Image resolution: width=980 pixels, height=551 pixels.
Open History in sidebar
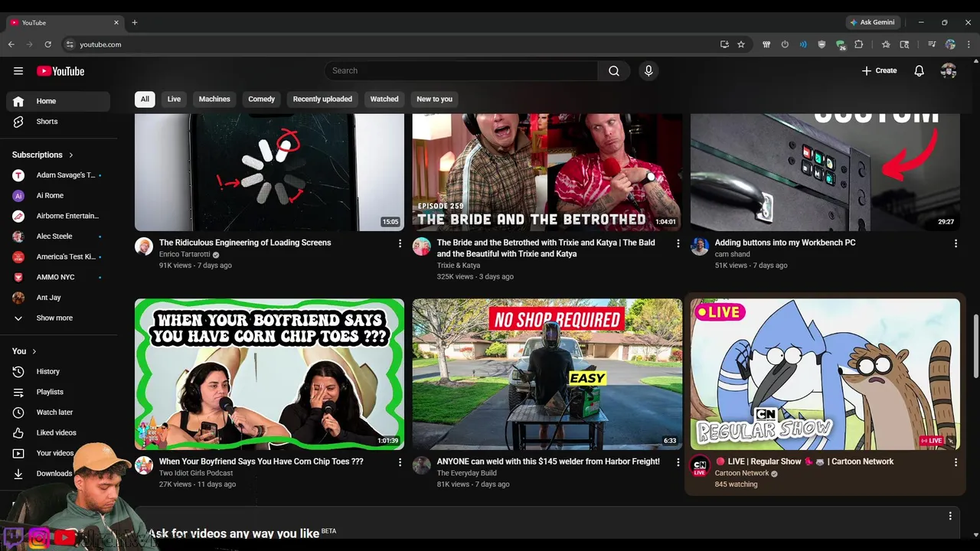(58, 371)
